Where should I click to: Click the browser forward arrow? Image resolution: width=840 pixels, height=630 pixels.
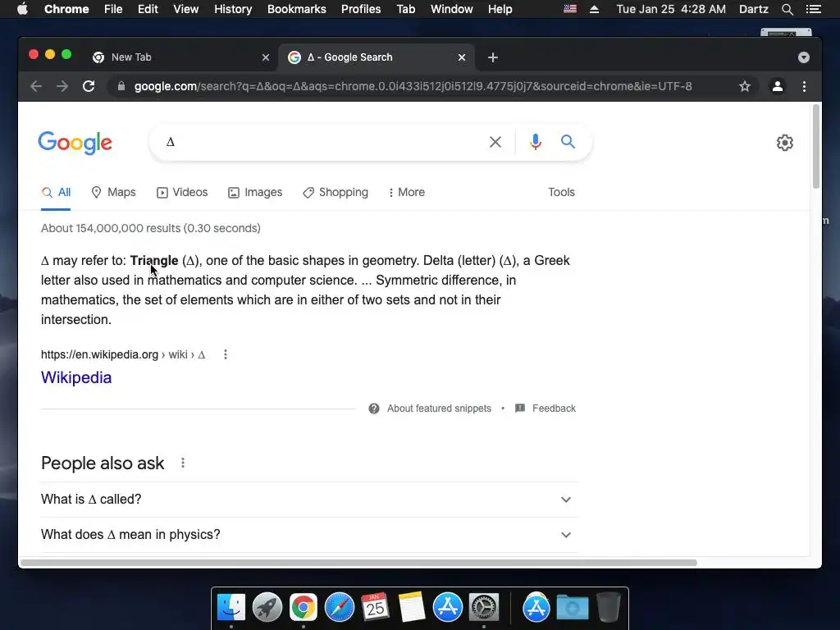click(x=62, y=86)
